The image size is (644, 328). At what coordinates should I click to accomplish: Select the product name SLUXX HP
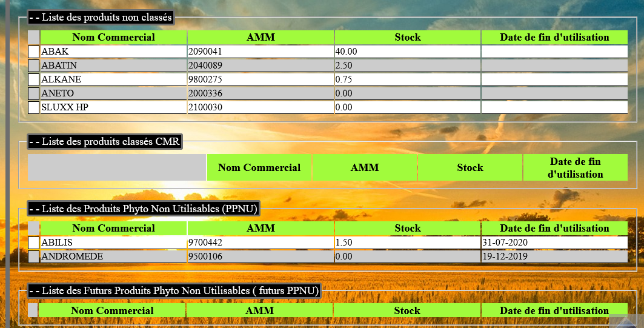pos(65,107)
